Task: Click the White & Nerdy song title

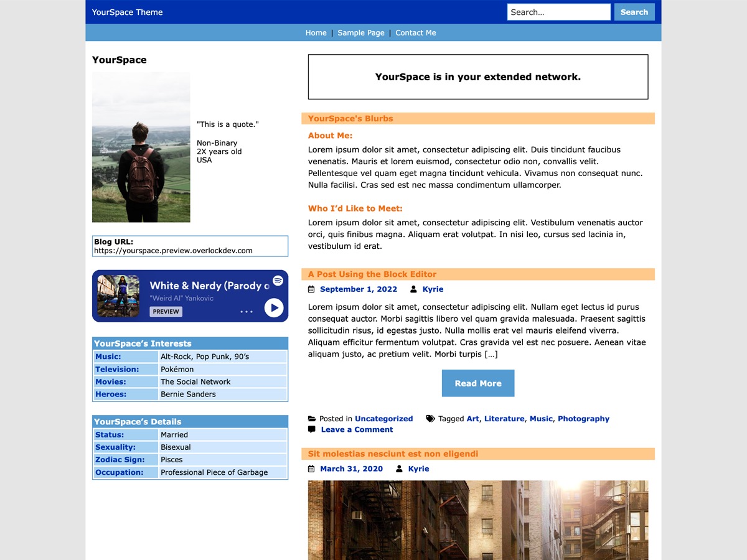Action: point(209,286)
